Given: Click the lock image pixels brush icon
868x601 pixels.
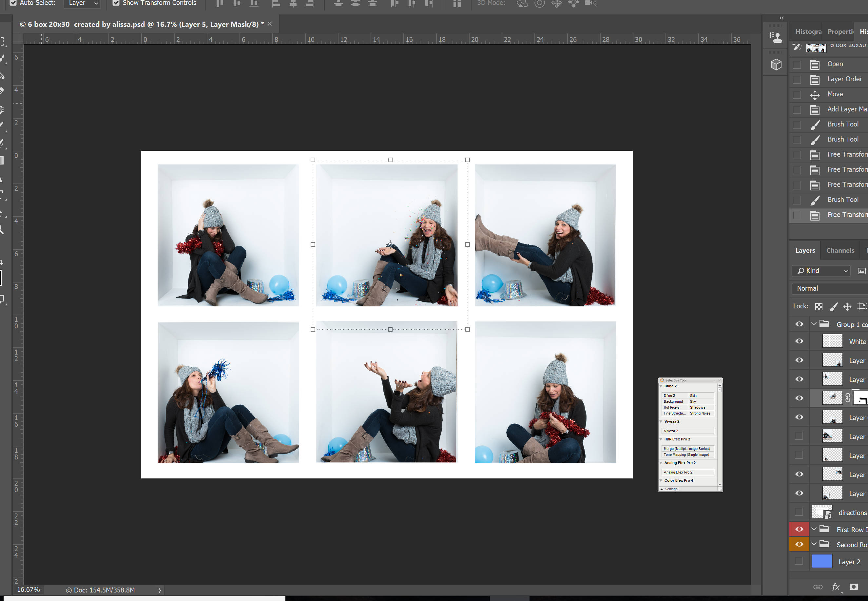Looking at the screenshot, I should click(x=833, y=306).
